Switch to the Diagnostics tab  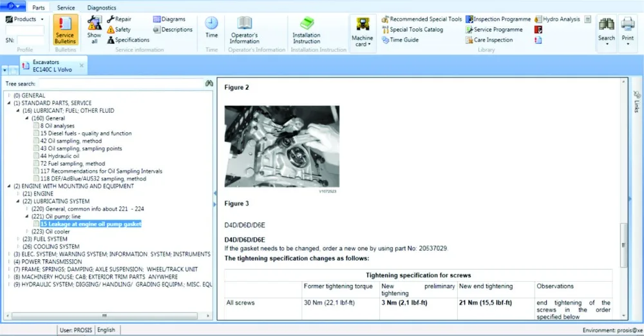(x=102, y=7)
